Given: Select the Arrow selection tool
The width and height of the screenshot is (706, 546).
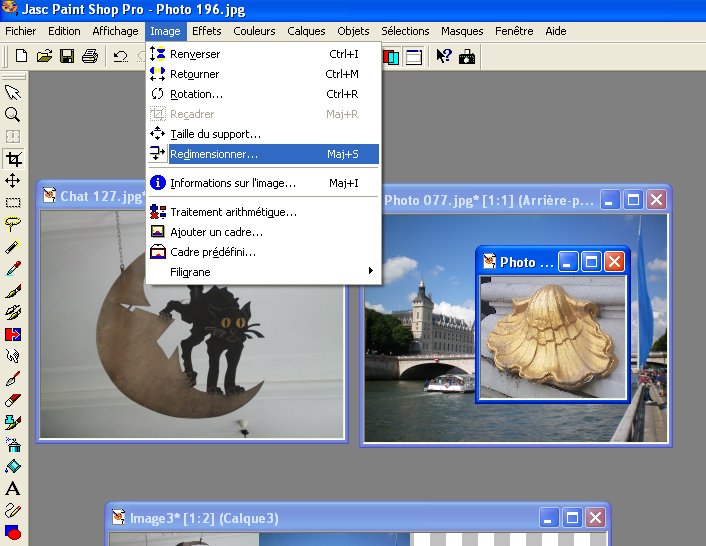Looking at the screenshot, I should pos(13,92).
